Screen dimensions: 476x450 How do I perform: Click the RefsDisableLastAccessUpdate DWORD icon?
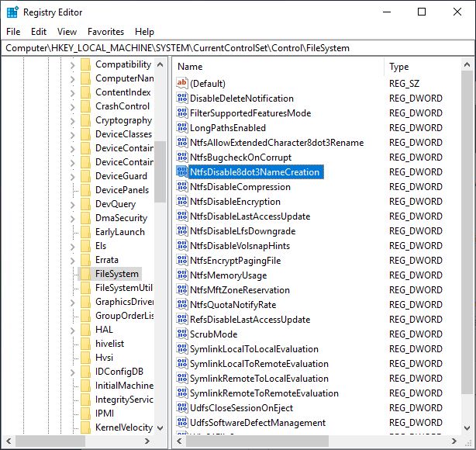[182, 319]
